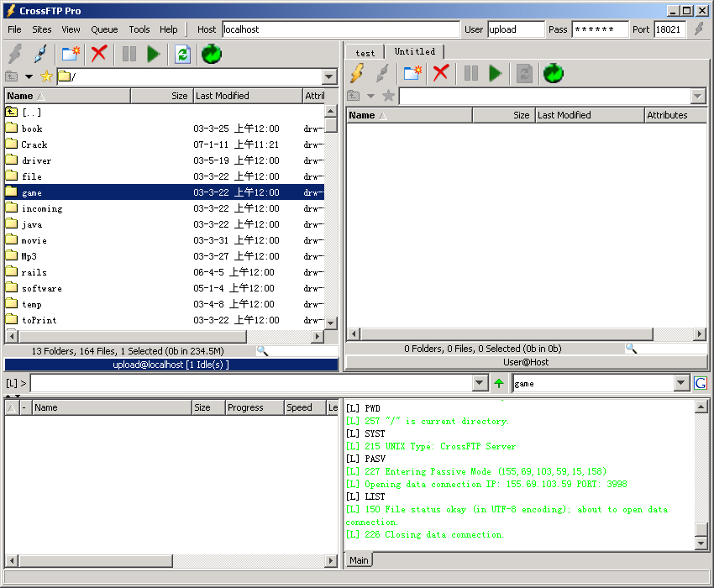Click right pane favorites star
The width and height of the screenshot is (714, 588).
[x=388, y=96]
